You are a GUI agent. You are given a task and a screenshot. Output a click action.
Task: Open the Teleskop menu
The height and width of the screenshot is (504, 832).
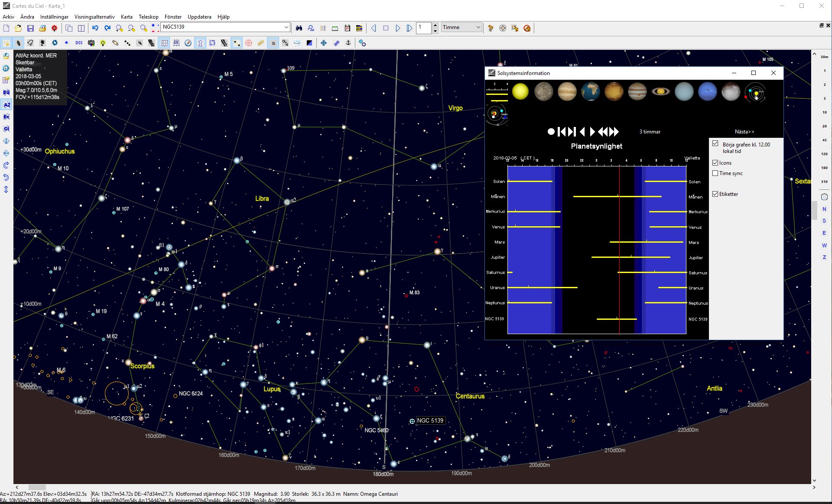pos(148,17)
